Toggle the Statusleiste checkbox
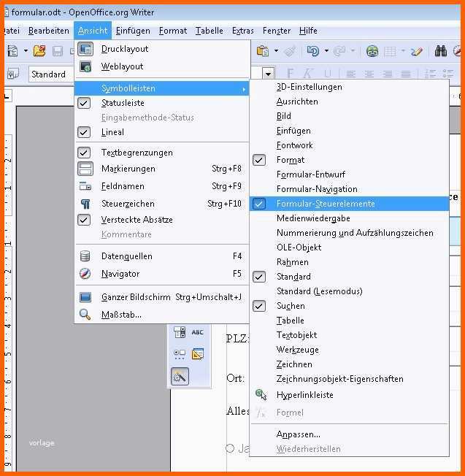The image size is (465, 476). [x=84, y=103]
